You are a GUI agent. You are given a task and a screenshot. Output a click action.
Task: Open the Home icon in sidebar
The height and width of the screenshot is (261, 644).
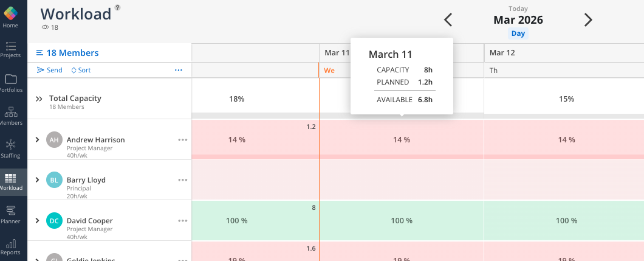10,16
